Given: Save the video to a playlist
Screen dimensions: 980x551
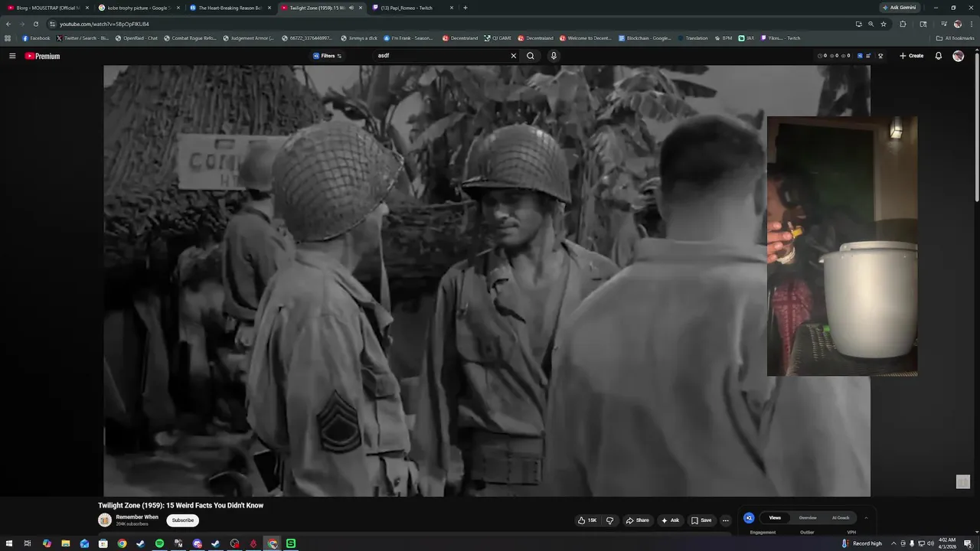Looking at the screenshot, I should (701, 520).
